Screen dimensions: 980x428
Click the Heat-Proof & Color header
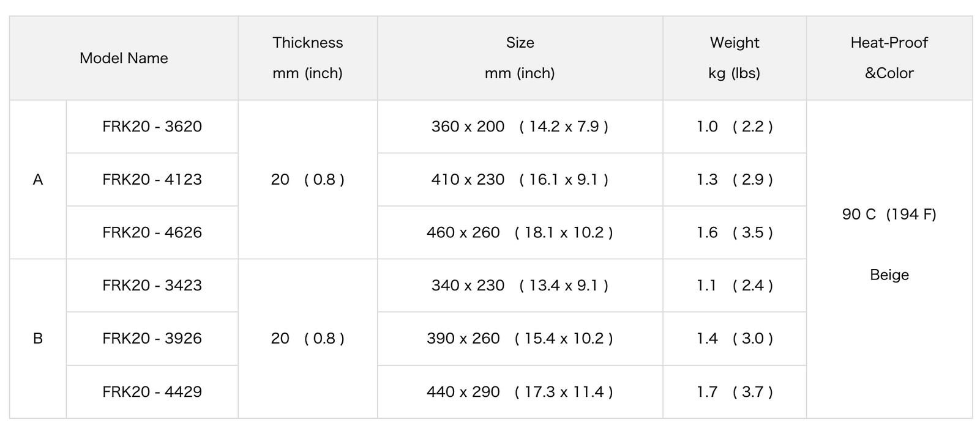point(889,58)
